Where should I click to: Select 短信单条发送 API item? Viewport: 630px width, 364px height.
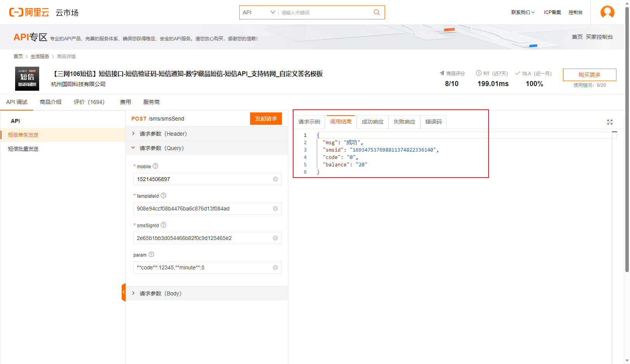click(x=63, y=135)
